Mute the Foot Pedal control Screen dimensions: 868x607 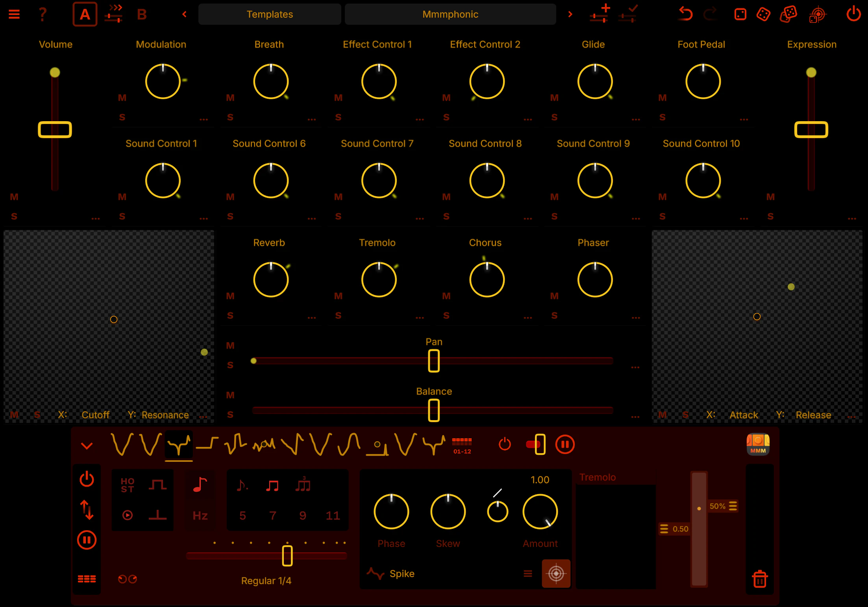[x=663, y=98]
